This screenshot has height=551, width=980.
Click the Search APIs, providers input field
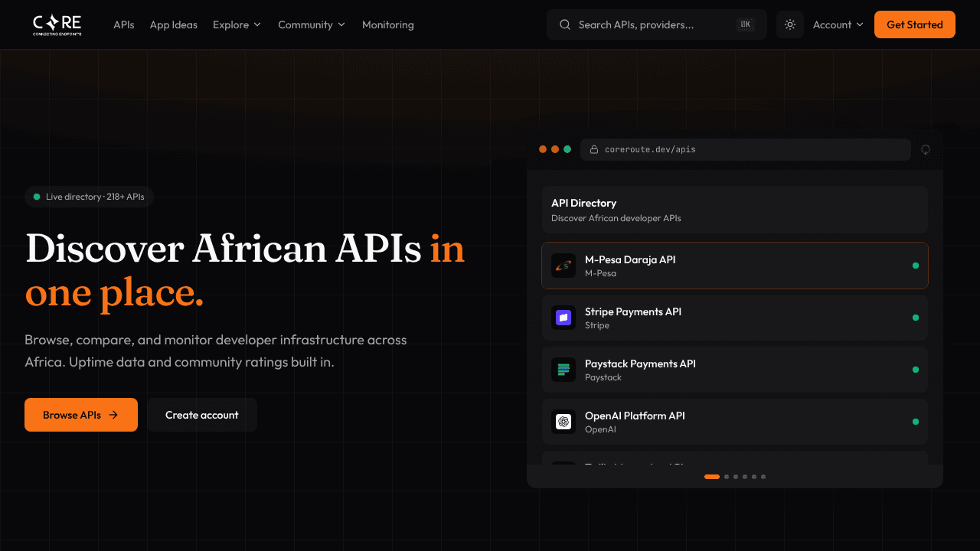pyautogui.click(x=657, y=24)
